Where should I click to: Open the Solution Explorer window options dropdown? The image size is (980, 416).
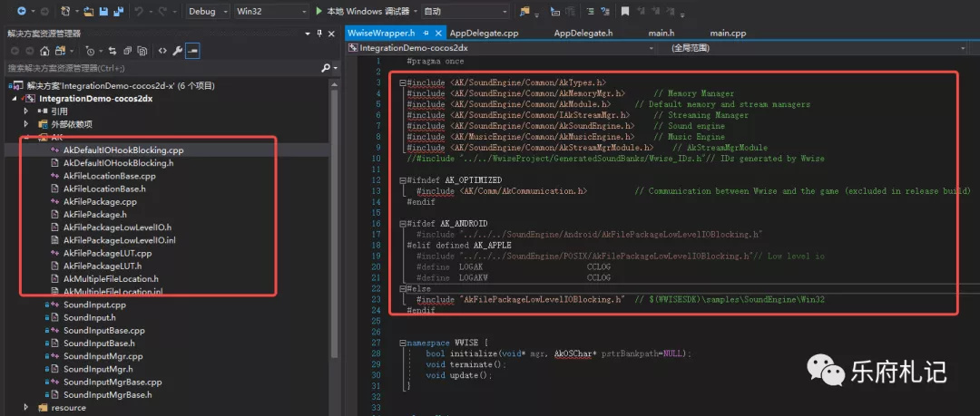coord(308,34)
